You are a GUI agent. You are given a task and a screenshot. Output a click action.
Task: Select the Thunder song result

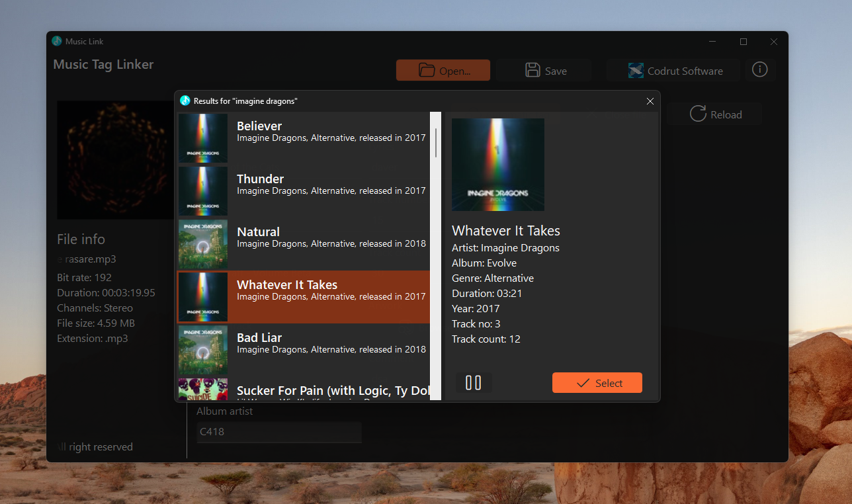point(304,191)
